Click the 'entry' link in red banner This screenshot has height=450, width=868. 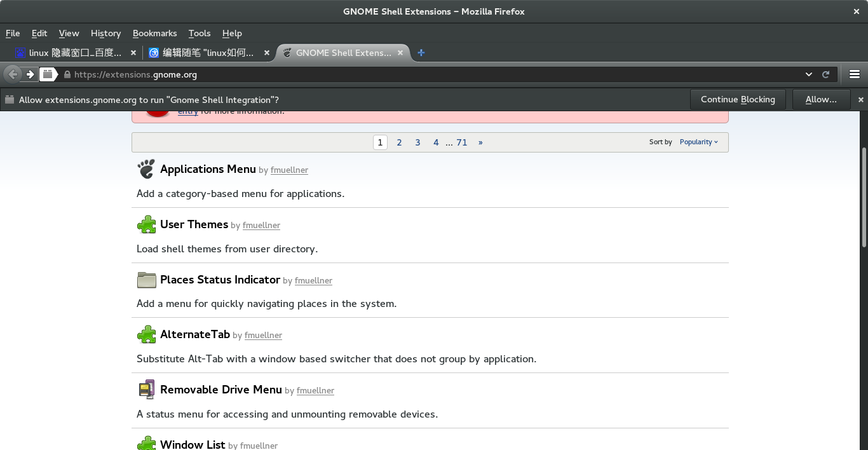tap(188, 111)
